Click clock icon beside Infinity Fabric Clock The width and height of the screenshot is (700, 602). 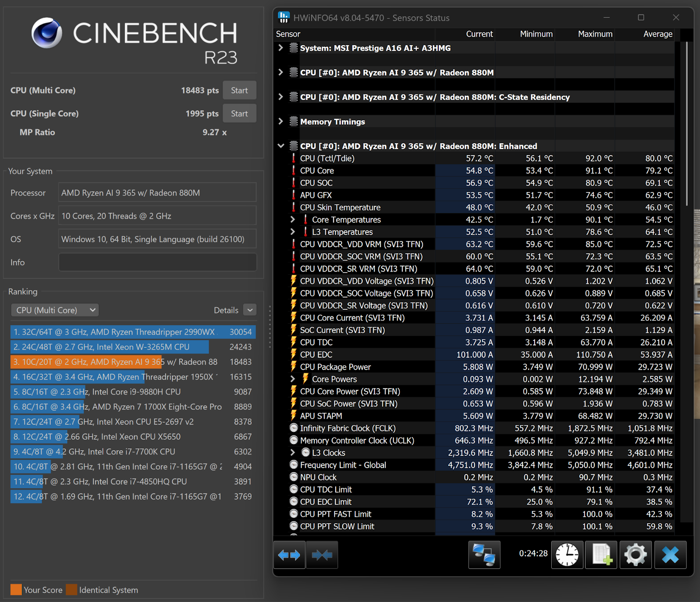pos(294,428)
